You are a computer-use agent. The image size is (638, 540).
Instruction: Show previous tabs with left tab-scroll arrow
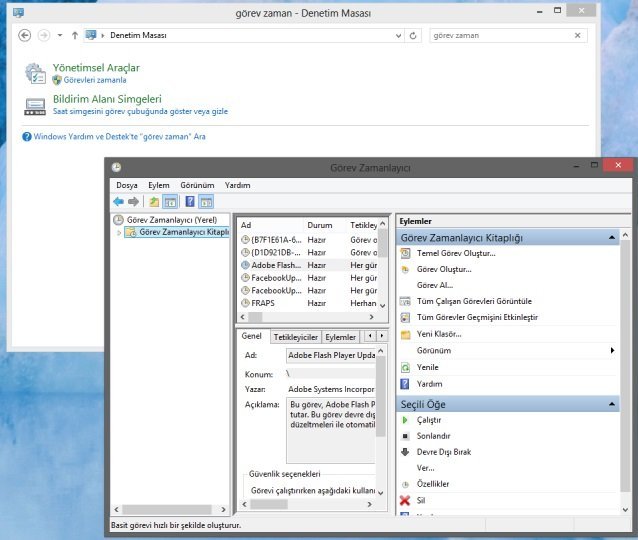[x=370, y=336]
